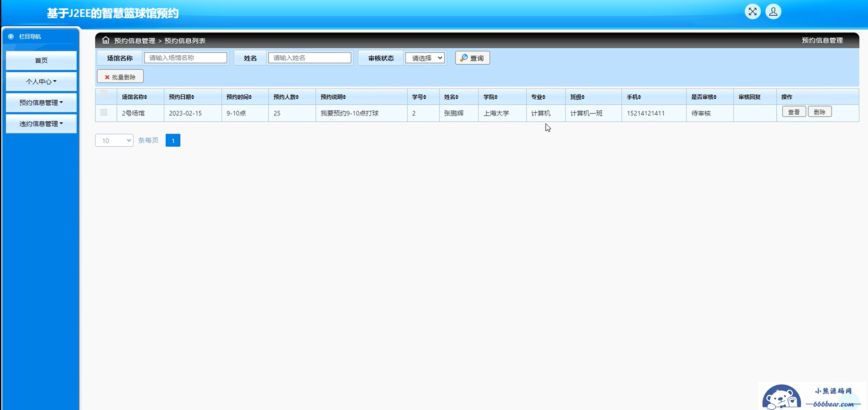Sort table by 预约时间 column
868x410 pixels.
[239, 97]
